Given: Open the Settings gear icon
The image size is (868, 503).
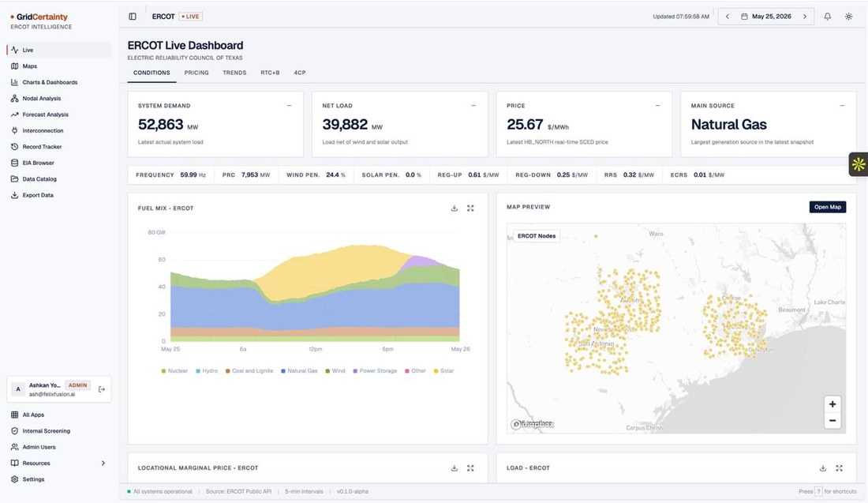Looking at the screenshot, I should click(14, 479).
